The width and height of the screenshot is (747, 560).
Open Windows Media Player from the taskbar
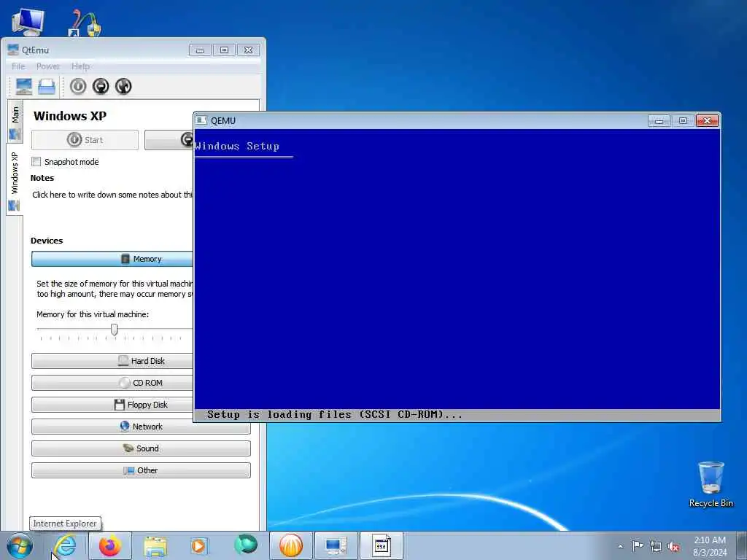(x=199, y=545)
